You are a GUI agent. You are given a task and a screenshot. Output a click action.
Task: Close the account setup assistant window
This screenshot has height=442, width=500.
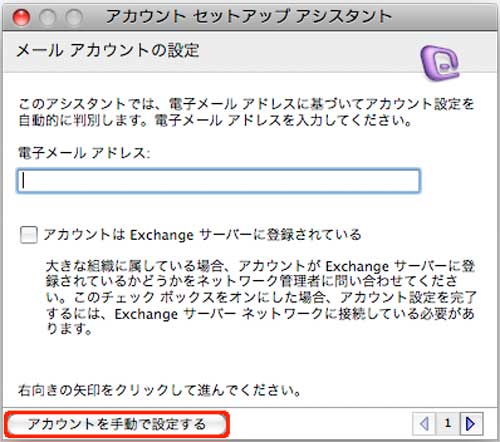click(21, 17)
